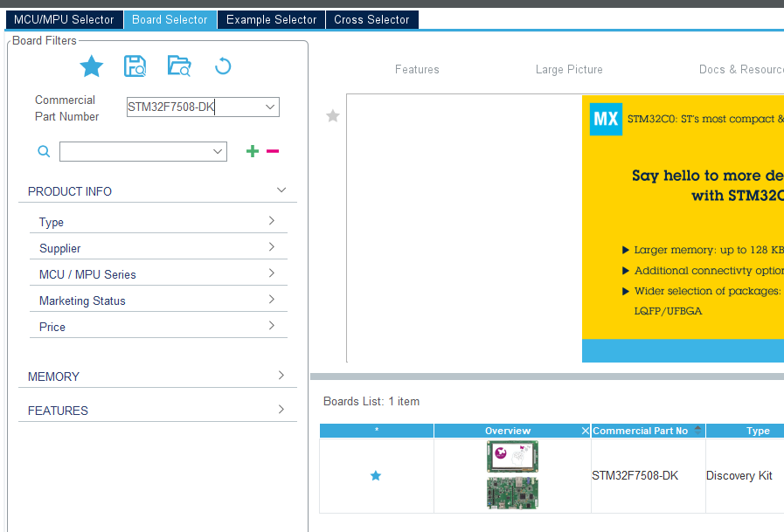Click the Discovery Kit type cell
This screenshot has height=532, width=784.
(x=745, y=475)
